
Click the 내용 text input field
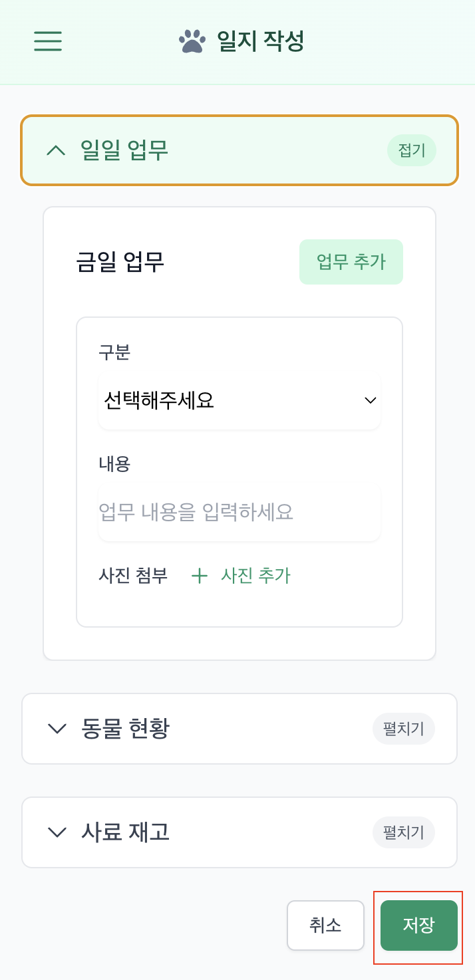coord(239,512)
